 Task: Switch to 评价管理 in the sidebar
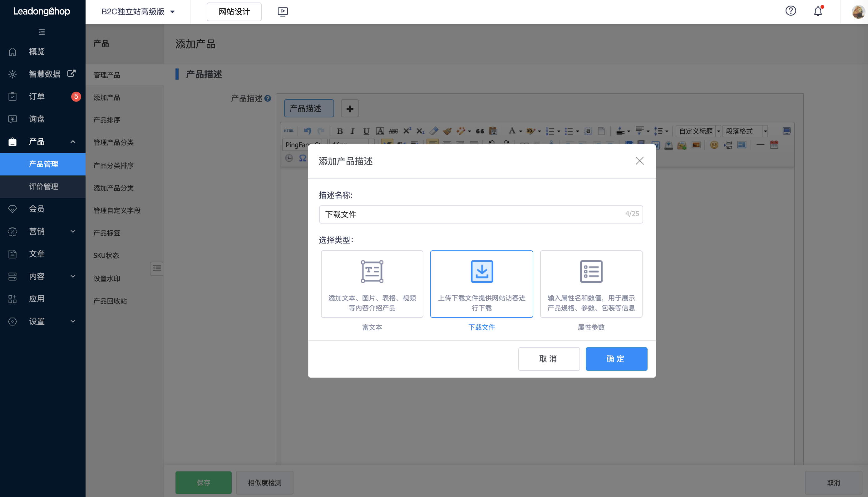coord(43,187)
